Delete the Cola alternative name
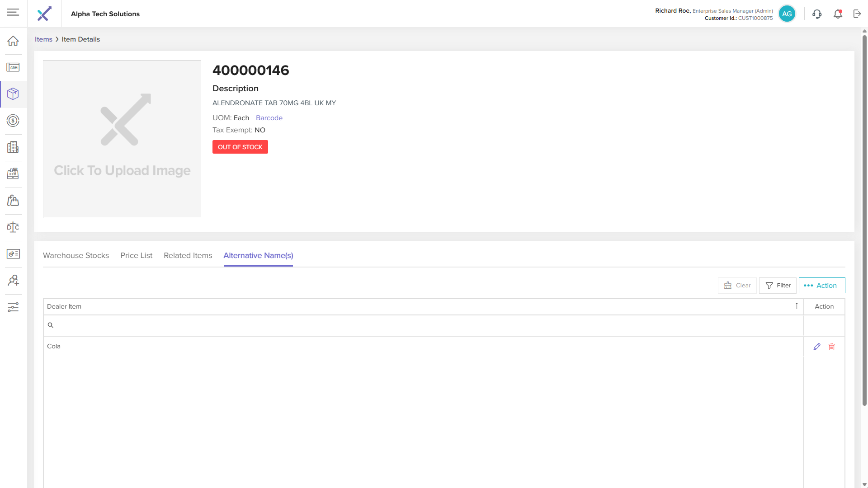Viewport: 868px width, 488px height. 831,347
